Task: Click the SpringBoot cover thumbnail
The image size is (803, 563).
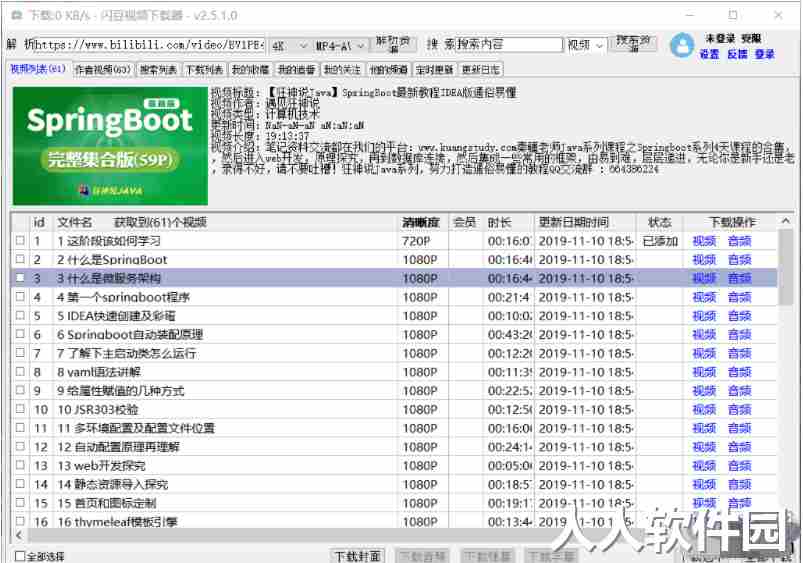Action: tap(110, 145)
